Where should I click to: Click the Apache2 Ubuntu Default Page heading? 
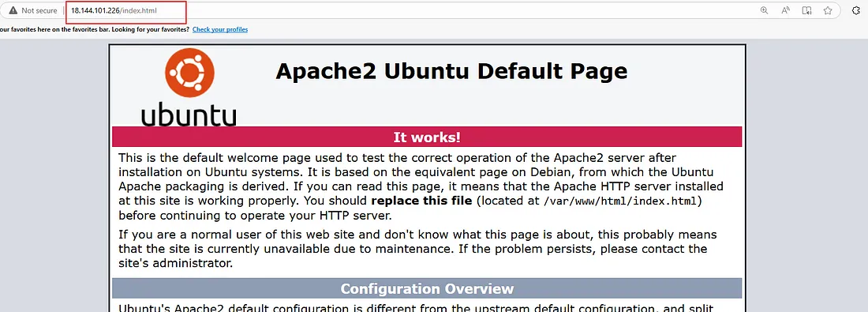(x=451, y=71)
